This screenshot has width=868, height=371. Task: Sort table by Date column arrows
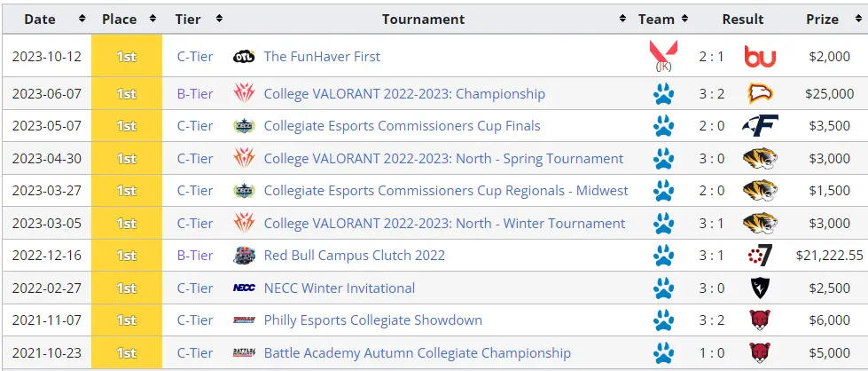pyautogui.click(x=82, y=19)
